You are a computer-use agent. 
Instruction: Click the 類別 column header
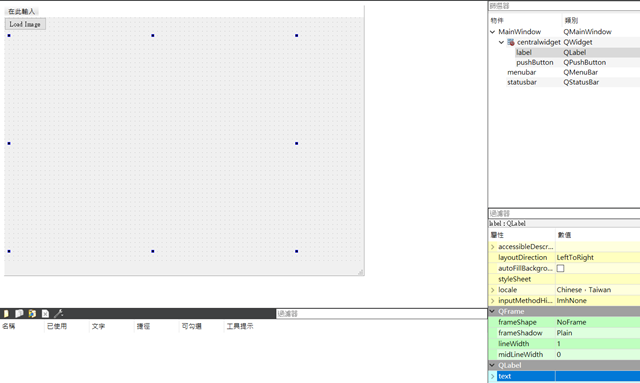(x=571, y=20)
